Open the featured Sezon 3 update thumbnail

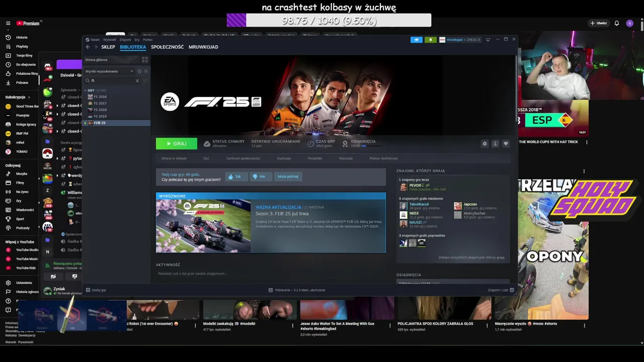click(203, 226)
